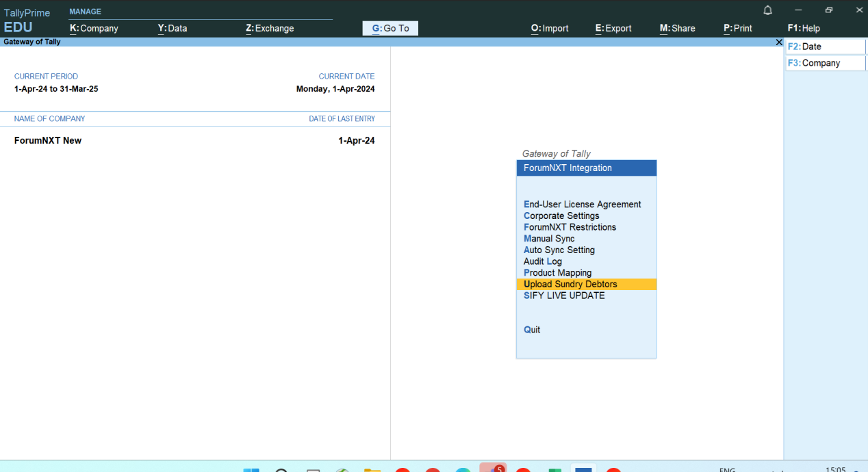The height and width of the screenshot is (472, 868).
Task: Click the F3: Company button
Action: pos(826,63)
